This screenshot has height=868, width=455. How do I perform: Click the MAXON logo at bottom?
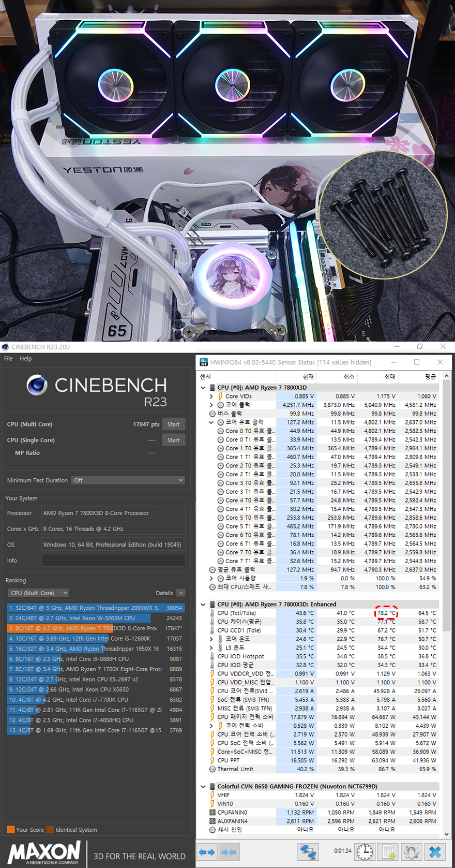click(x=44, y=852)
